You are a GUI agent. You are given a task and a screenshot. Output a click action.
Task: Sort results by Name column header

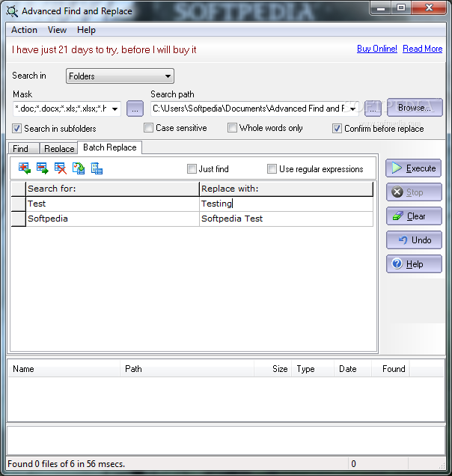[64, 369]
